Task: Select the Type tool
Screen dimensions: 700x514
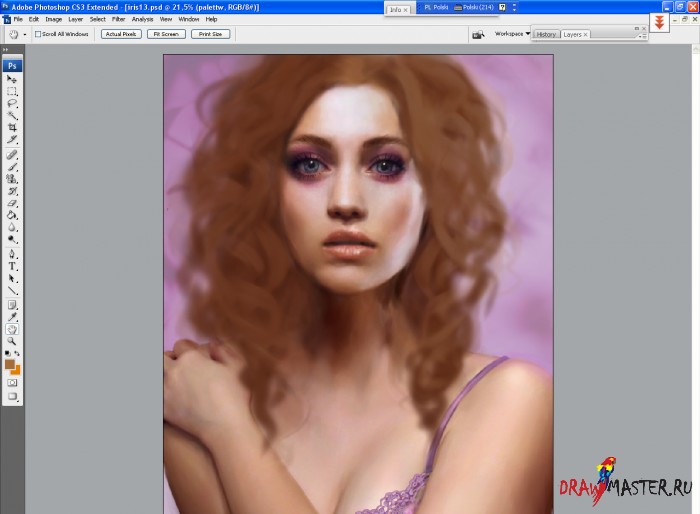Action: (x=12, y=267)
